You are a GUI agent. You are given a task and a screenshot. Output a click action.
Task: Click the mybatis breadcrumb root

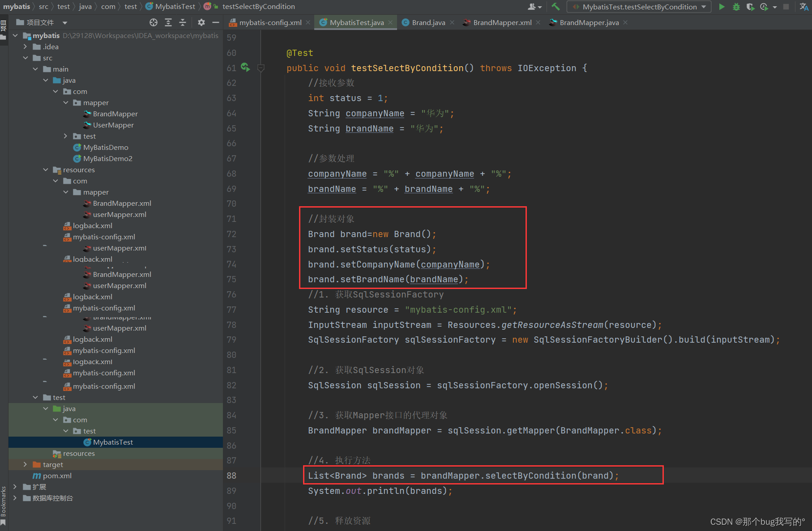coord(16,6)
